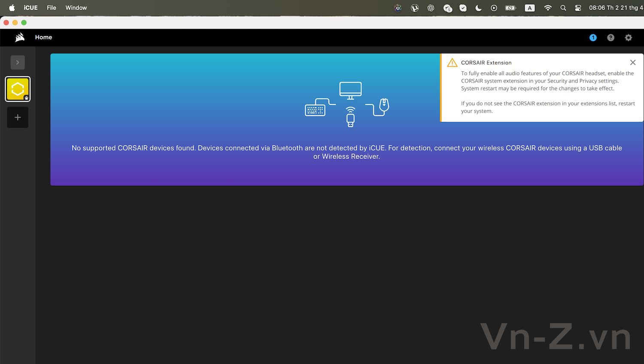The width and height of the screenshot is (644, 364).
Task: Open the iCUE application menu
Action: coord(30,8)
